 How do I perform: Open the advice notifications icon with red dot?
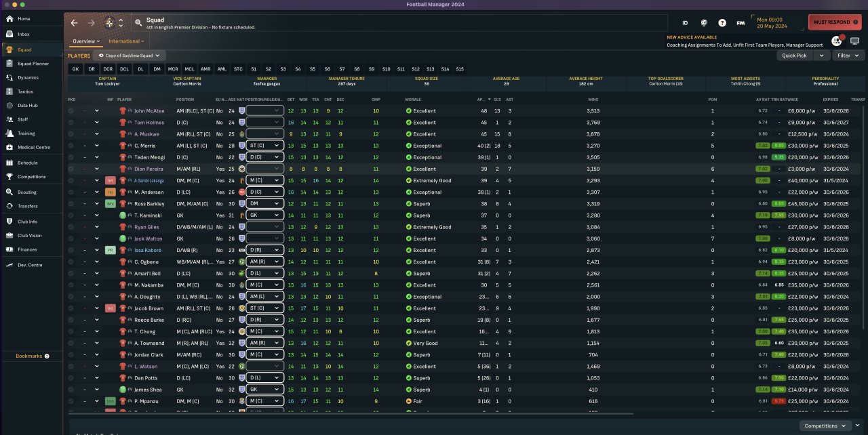click(837, 41)
